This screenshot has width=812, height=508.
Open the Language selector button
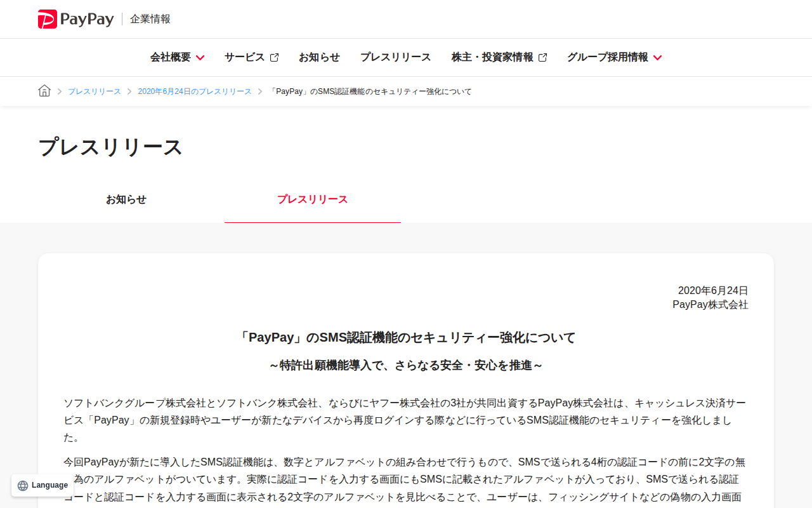tap(43, 485)
